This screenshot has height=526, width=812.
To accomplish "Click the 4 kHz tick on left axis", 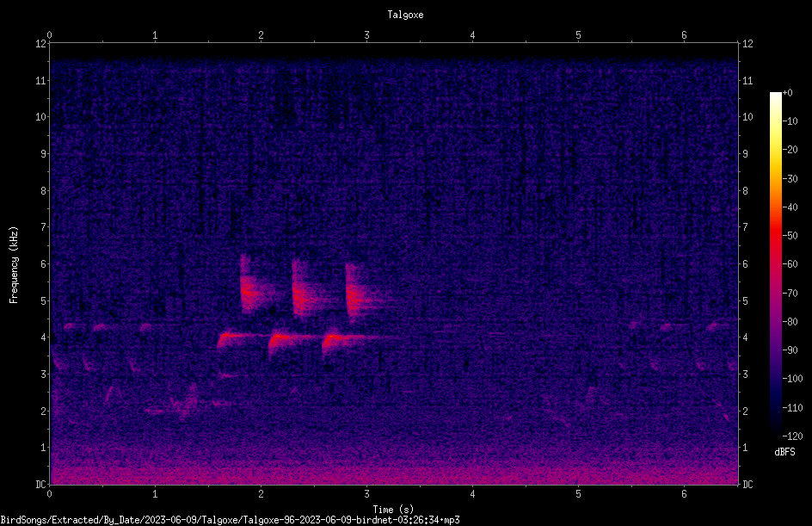I will pos(44,337).
